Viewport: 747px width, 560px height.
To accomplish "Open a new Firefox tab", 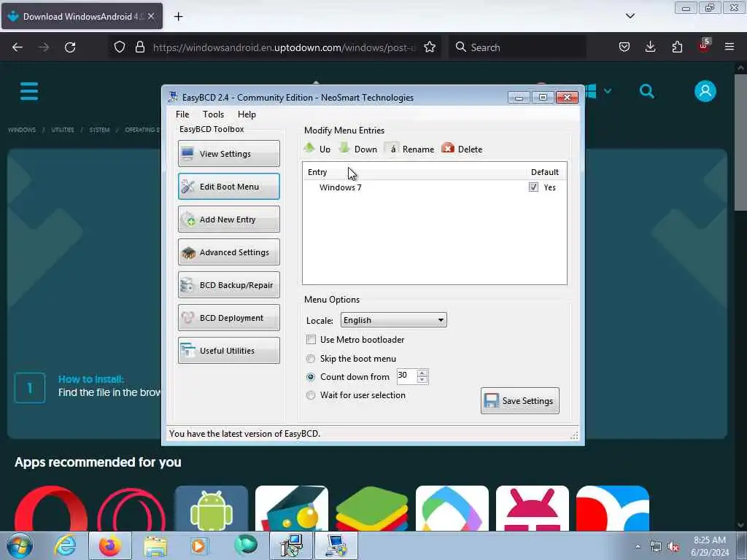I will [x=178, y=17].
